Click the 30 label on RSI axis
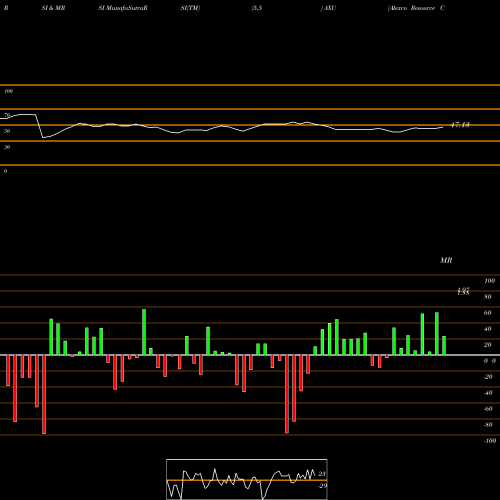 click(x=7, y=147)
